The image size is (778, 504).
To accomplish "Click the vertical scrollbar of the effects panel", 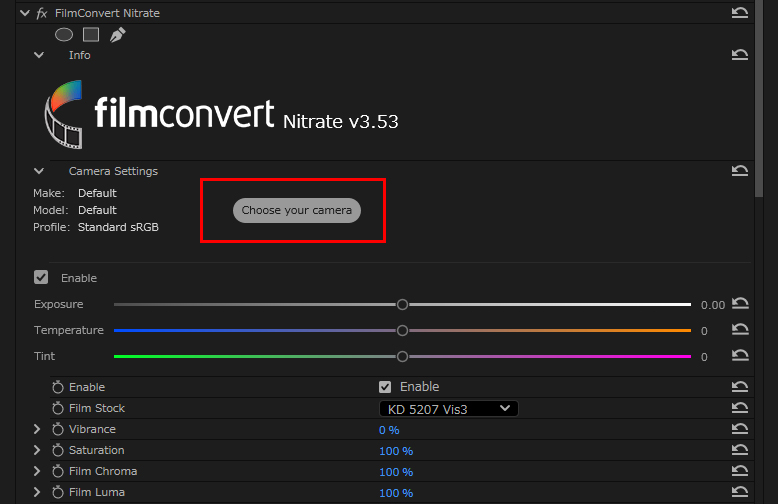I will (759, 99).
